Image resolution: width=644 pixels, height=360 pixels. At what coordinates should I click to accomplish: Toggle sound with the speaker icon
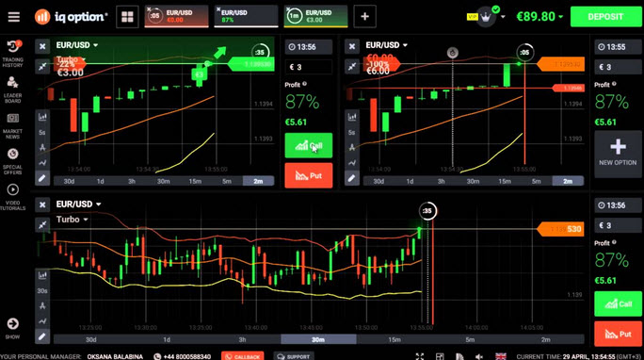coord(479,356)
